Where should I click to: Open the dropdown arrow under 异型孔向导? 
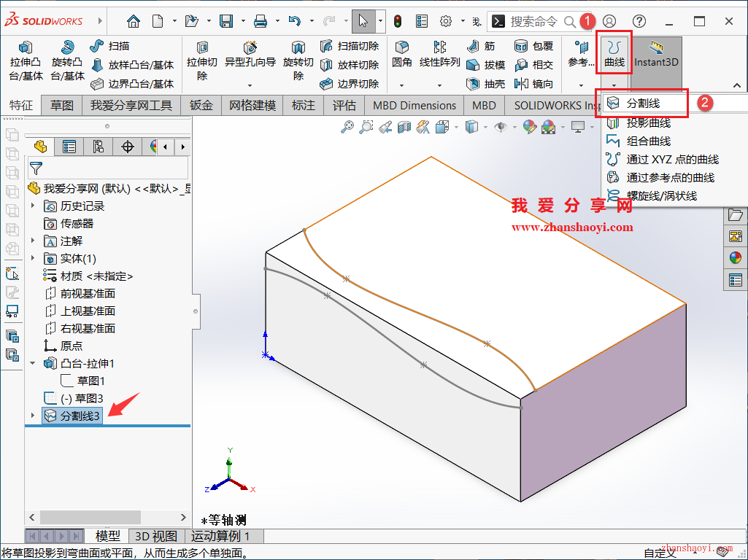pos(250,85)
